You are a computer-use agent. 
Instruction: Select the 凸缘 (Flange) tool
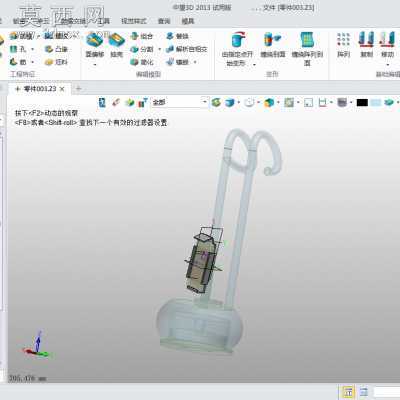pyautogui.click(x=56, y=49)
